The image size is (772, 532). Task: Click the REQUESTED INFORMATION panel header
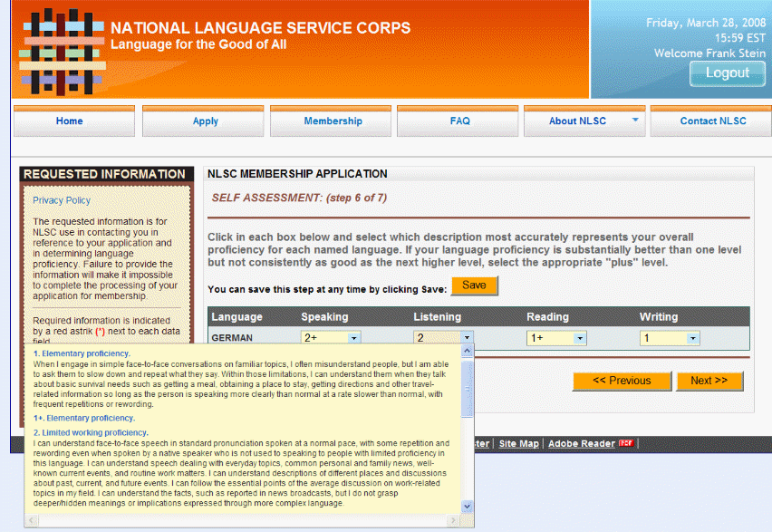[104, 174]
